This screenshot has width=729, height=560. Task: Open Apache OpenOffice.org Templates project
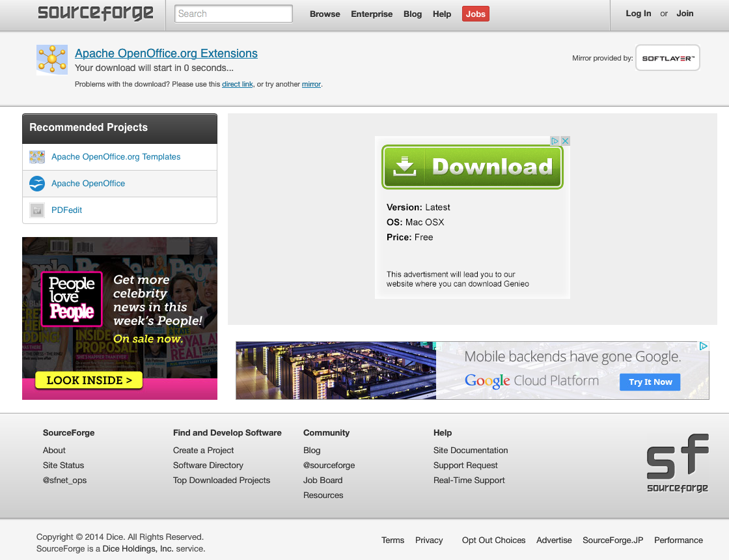pos(116,157)
